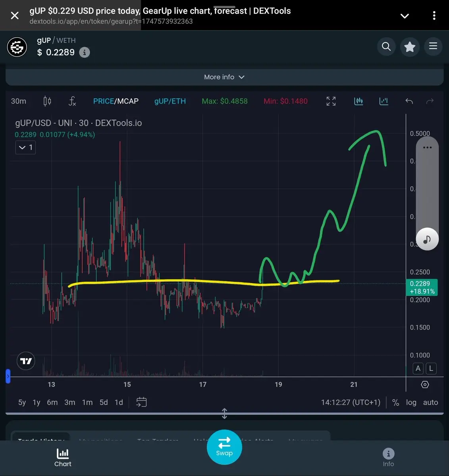Screen dimensions: 449x476
Task: Expand the More info panel
Action: point(224,77)
